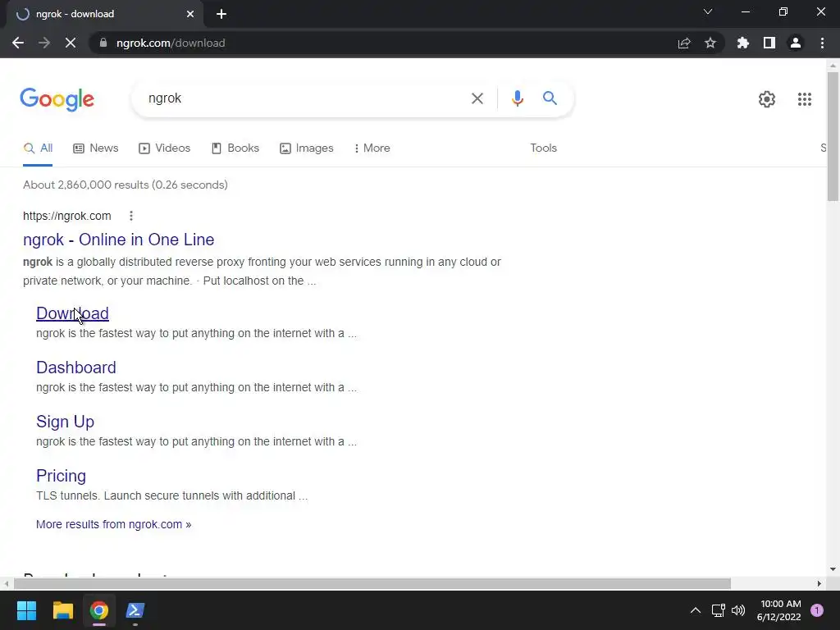Open the Extensions puzzle icon
This screenshot has height=630, width=840.
[x=743, y=43]
